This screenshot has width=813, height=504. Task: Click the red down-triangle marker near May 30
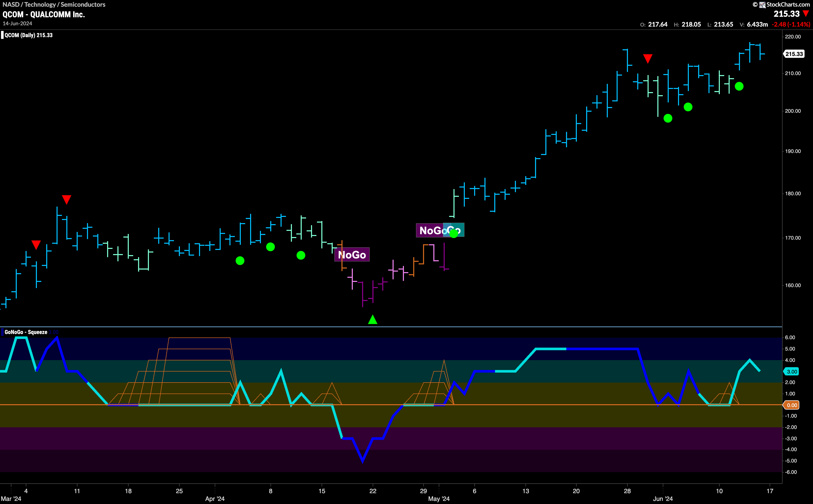pyautogui.click(x=648, y=59)
